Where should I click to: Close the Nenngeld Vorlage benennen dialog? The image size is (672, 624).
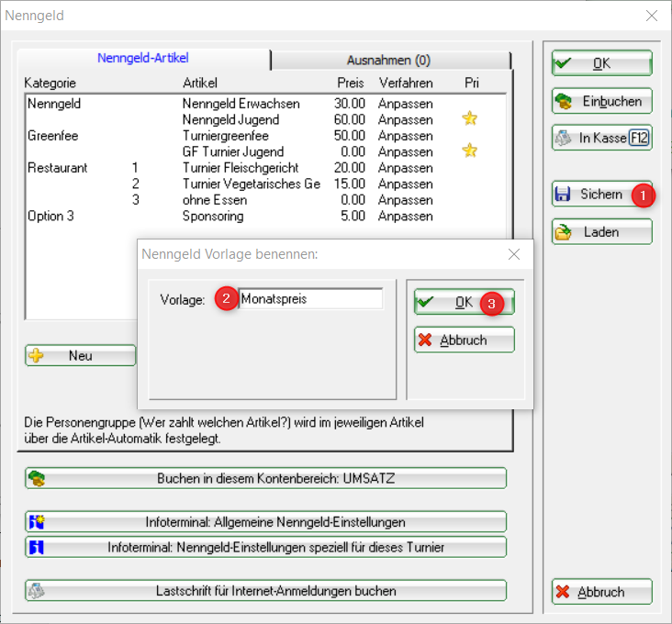coord(515,254)
